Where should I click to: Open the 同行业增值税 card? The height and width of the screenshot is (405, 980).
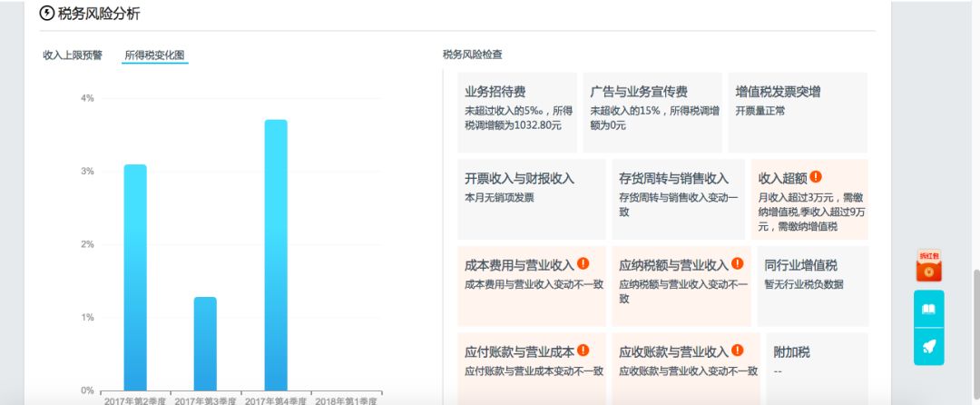(812, 286)
